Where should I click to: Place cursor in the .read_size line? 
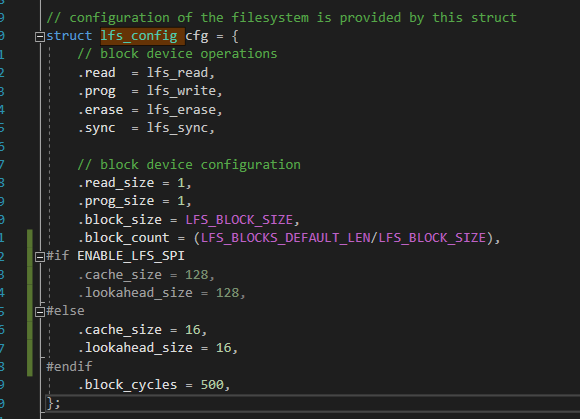[135, 183]
